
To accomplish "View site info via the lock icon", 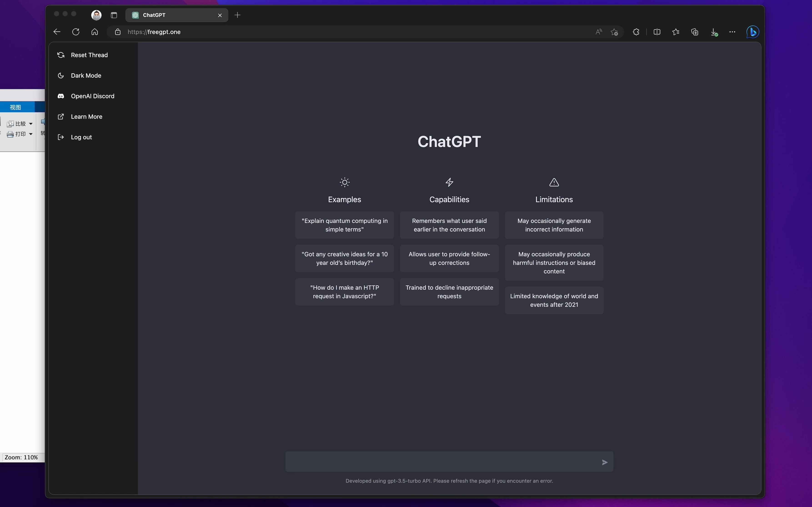I will point(118,32).
